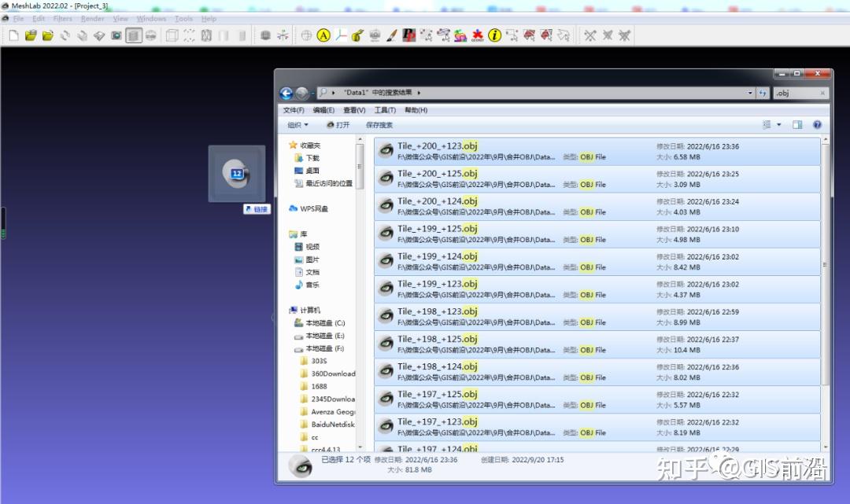Click the back navigation arrow in Explorer
The height and width of the screenshot is (504, 850).
tap(286, 92)
